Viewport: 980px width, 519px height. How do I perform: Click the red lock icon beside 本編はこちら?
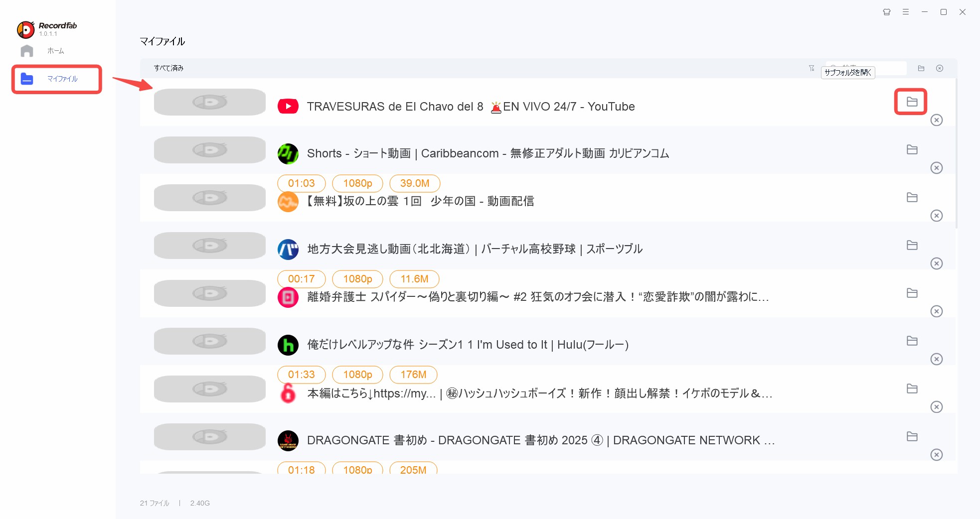(288, 393)
